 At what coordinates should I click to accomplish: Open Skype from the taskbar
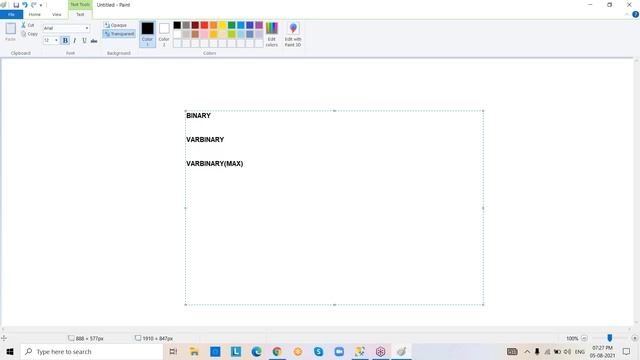pyautogui.click(x=318, y=351)
